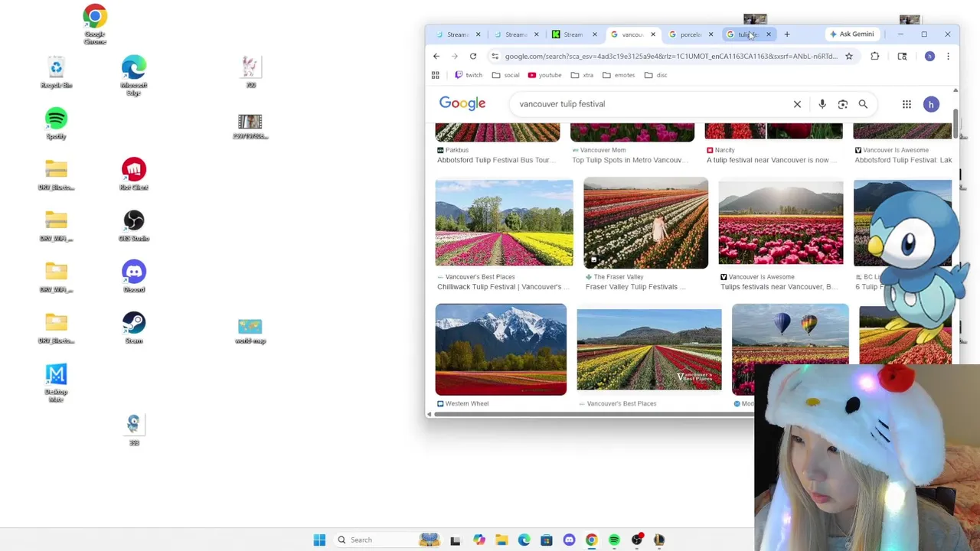This screenshot has width=980, height=551.
Task: Open the 'disc' bookmarks folder
Action: tap(656, 75)
